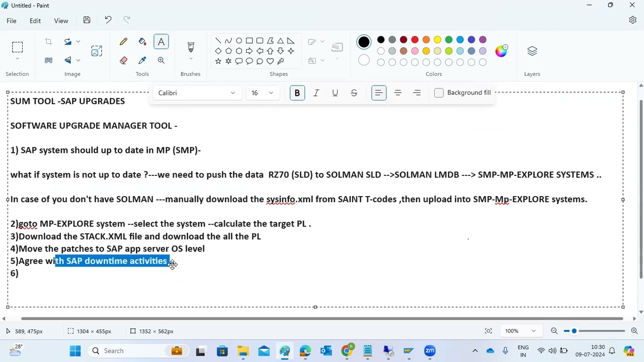644x362 pixels.
Task: Open the Layers panel
Action: tap(532, 51)
